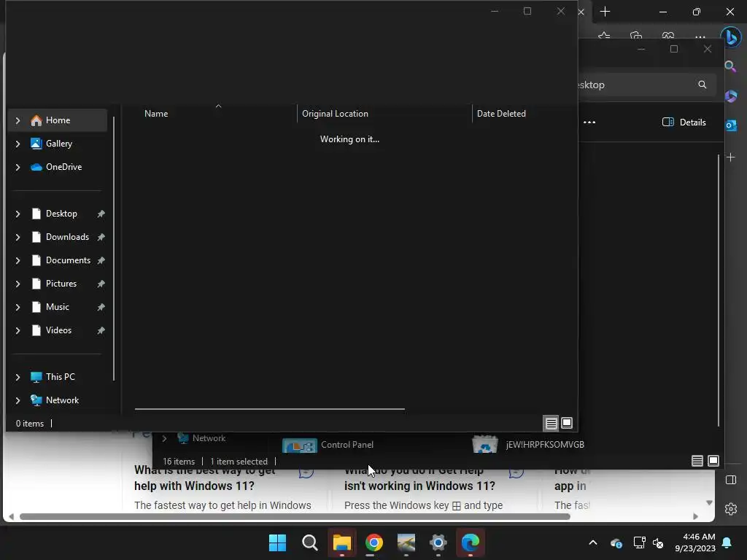Click the Home house icon
The height and width of the screenshot is (560, 747).
[x=36, y=120]
